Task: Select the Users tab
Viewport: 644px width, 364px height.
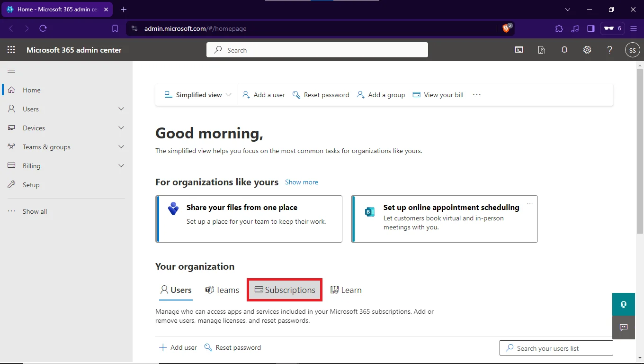Action: coord(176,290)
